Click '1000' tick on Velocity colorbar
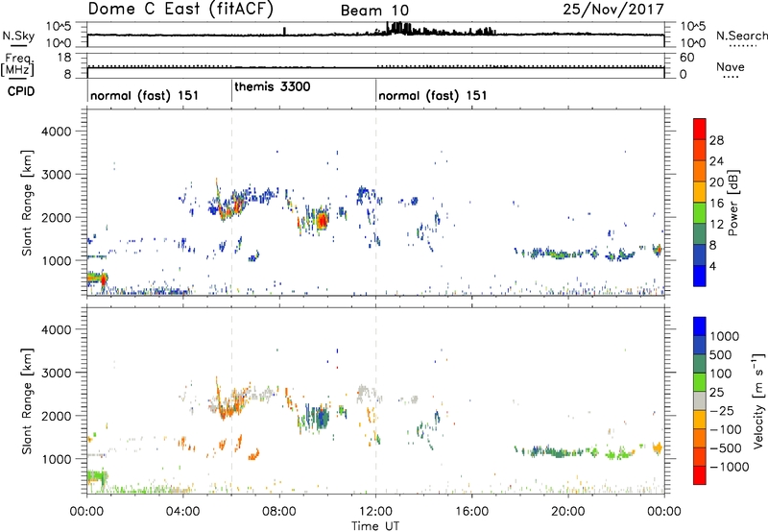 coord(725,336)
